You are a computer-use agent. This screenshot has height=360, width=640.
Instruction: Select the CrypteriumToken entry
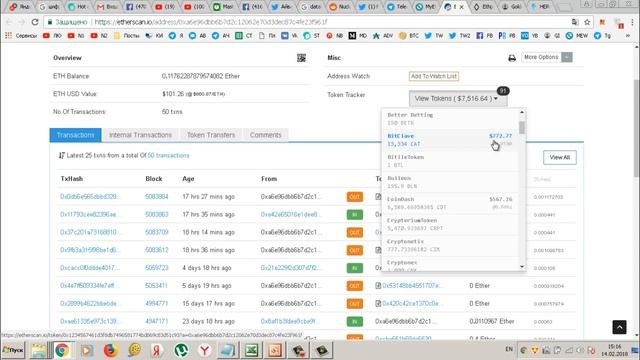pos(450,224)
